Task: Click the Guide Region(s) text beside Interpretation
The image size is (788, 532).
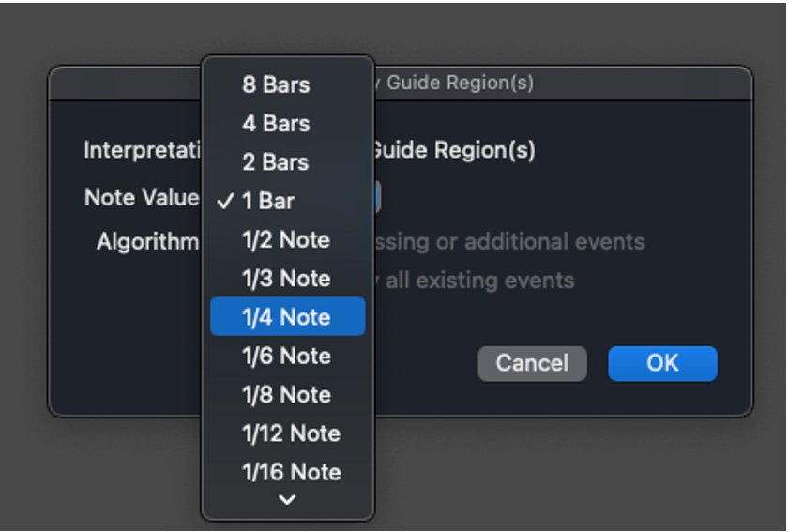Action: tap(454, 149)
